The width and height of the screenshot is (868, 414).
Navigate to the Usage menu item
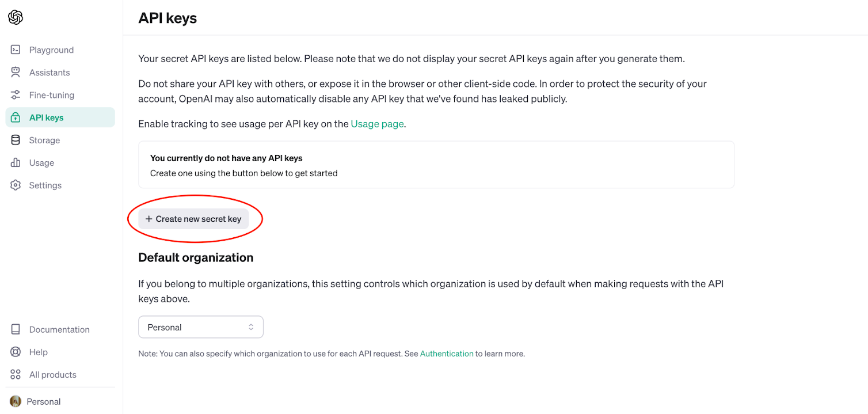pos(41,162)
